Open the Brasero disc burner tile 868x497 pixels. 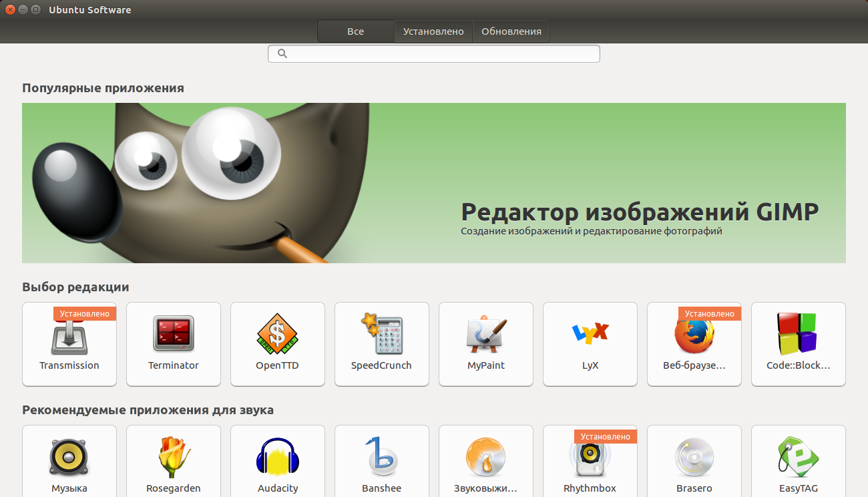point(694,462)
